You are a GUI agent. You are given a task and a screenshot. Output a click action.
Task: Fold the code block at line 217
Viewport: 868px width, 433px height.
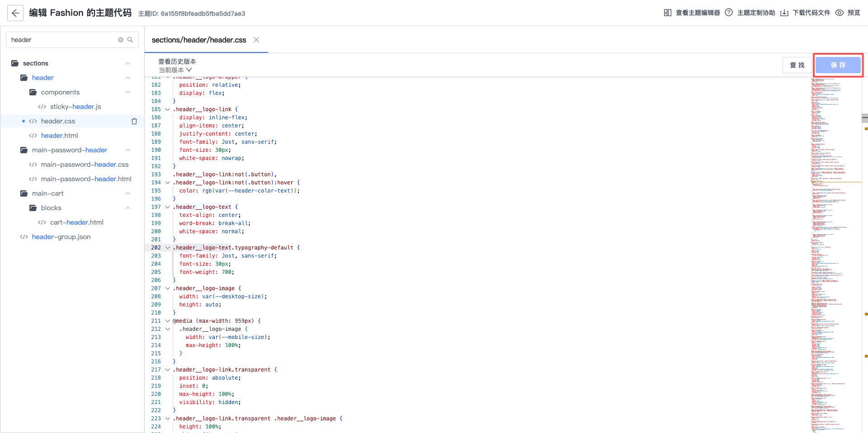(x=168, y=370)
